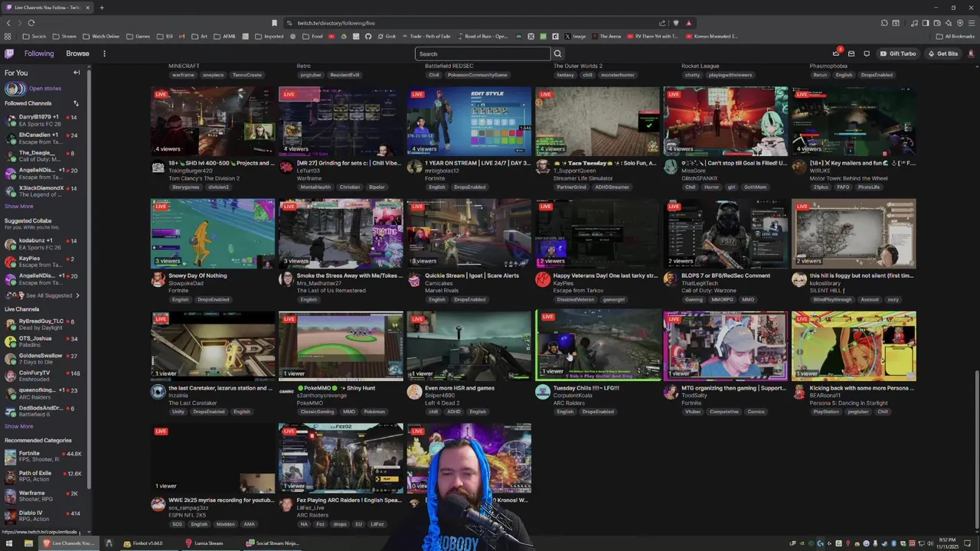Switch to the Following tab

[x=39, y=54]
